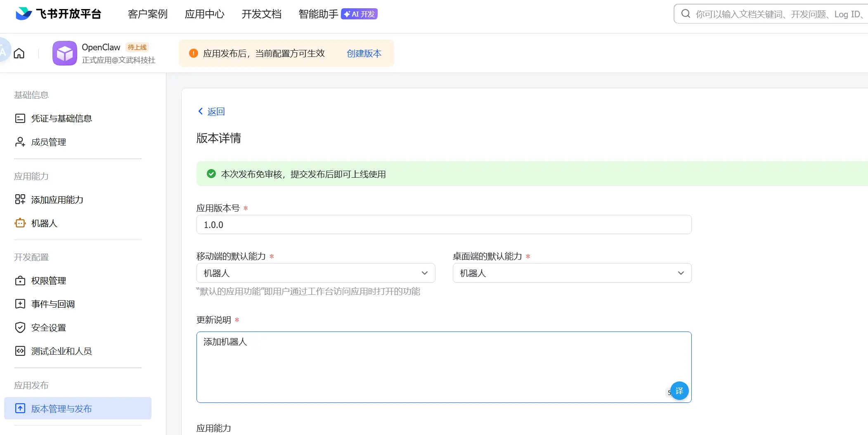The width and height of the screenshot is (868, 435).
Task: Open 应用中心 in top navigation
Action: (x=204, y=14)
